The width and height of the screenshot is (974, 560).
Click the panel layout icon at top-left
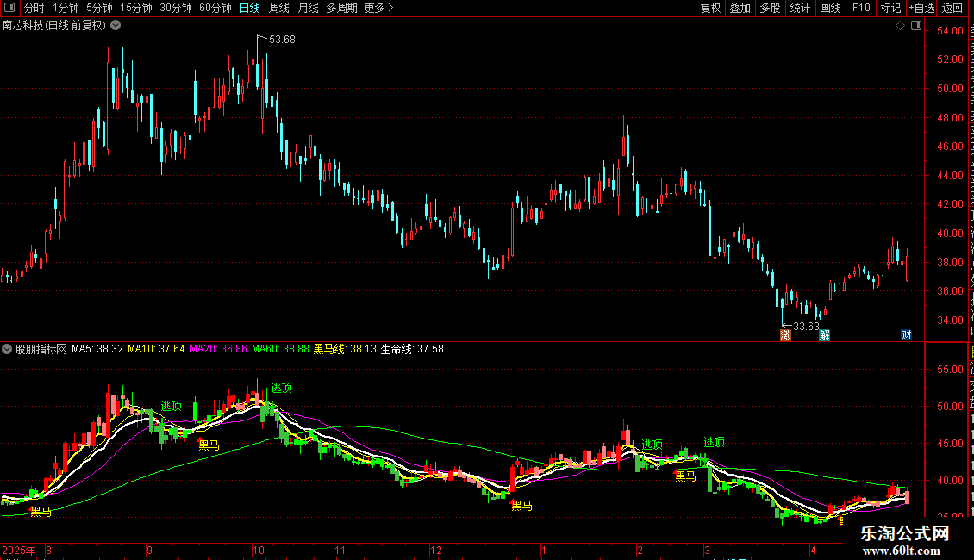9,8
